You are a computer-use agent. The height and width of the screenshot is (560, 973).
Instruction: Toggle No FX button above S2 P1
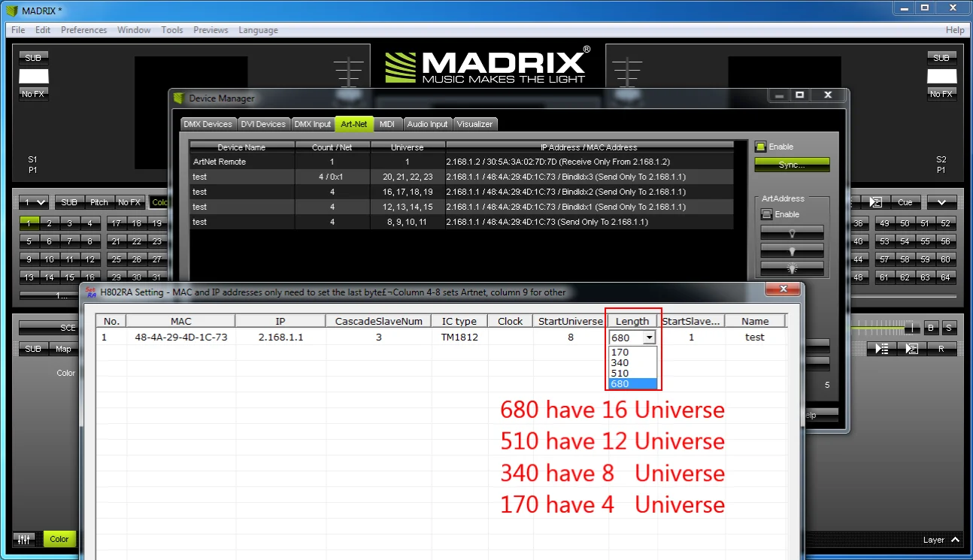click(941, 94)
